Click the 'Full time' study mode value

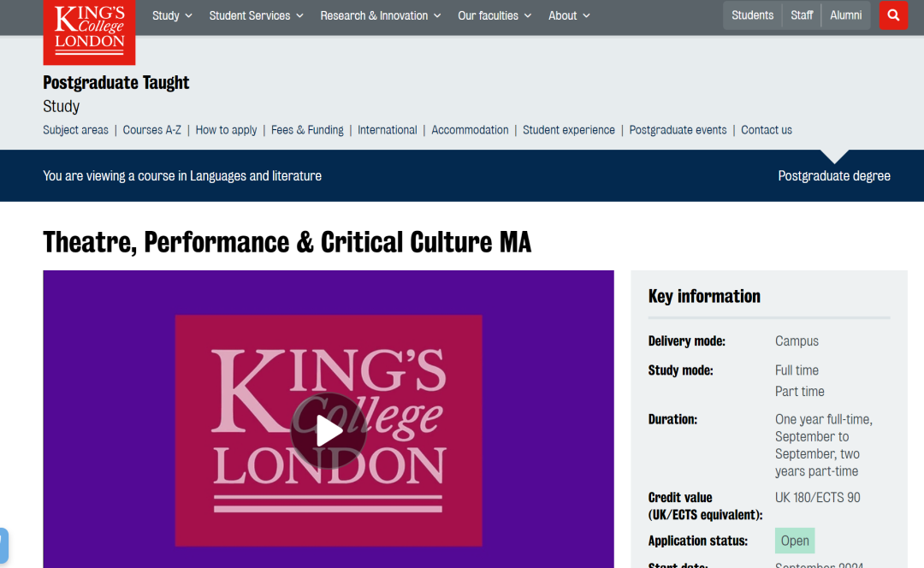pyautogui.click(x=797, y=370)
